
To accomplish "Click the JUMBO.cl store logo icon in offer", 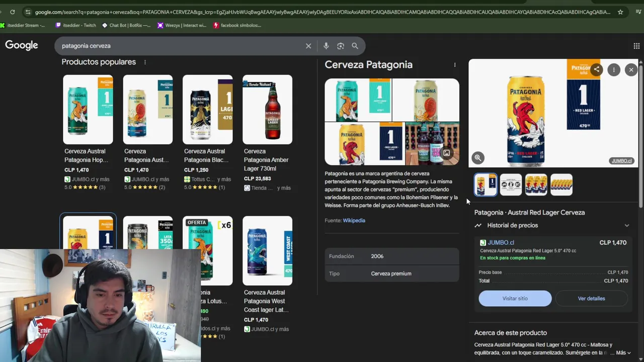I will (x=483, y=243).
